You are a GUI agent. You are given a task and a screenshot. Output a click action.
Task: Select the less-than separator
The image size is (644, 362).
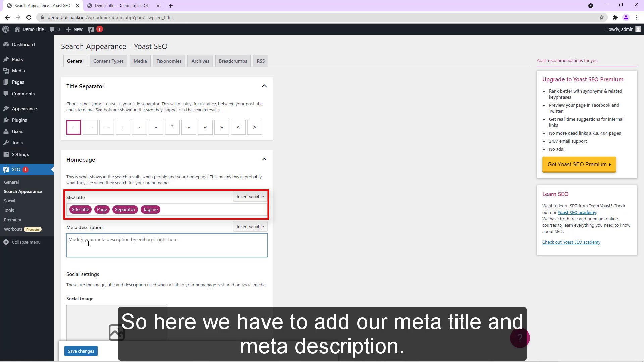click(x=238, y=127)
